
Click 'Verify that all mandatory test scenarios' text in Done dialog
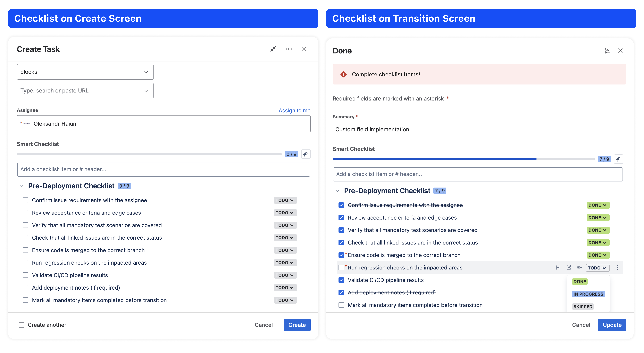[413, 230]
